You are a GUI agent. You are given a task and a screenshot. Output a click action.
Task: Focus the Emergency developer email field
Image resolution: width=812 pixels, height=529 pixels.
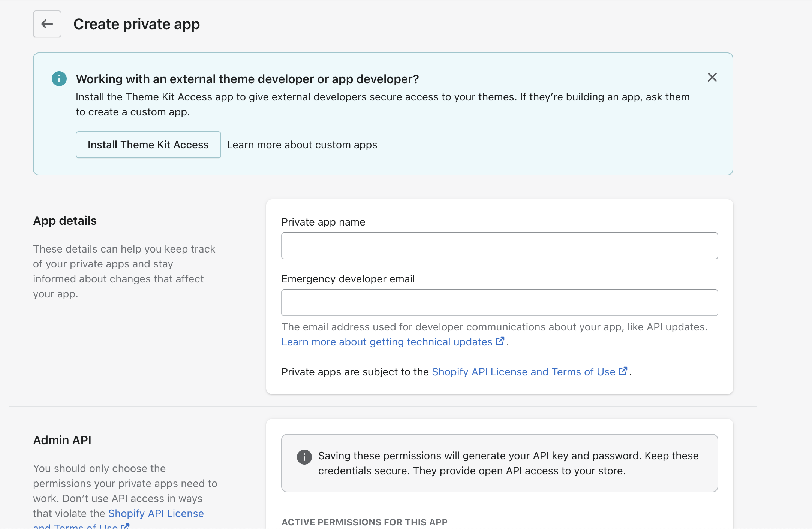click(x=499, y=303)
